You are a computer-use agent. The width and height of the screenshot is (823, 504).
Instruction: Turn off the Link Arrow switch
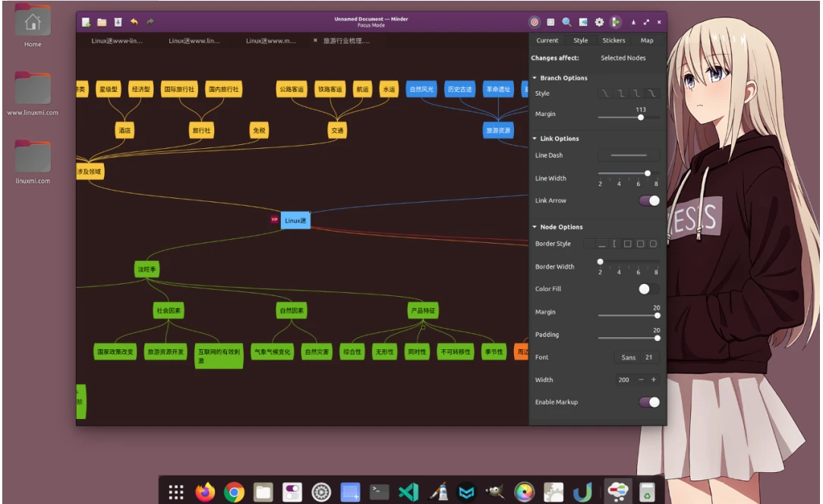649,200
